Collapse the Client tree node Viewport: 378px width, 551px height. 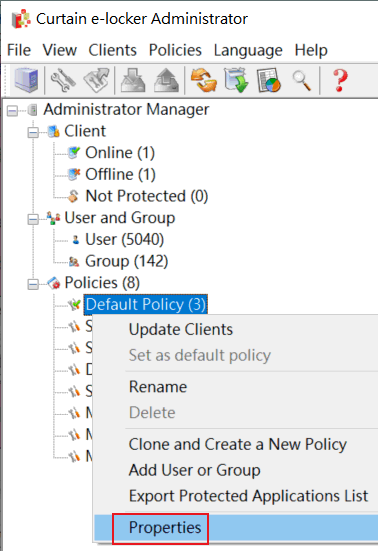coord(33,132)
